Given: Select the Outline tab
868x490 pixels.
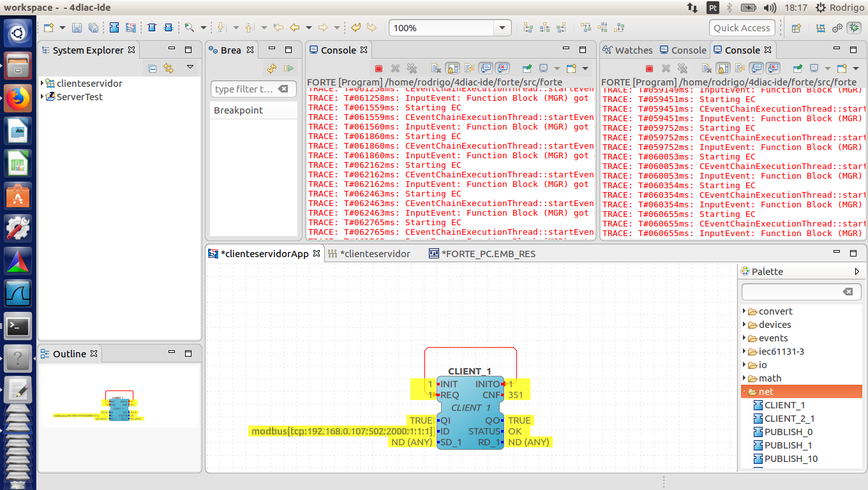Looking at the screenshot, I should click(x=69, y=353).
